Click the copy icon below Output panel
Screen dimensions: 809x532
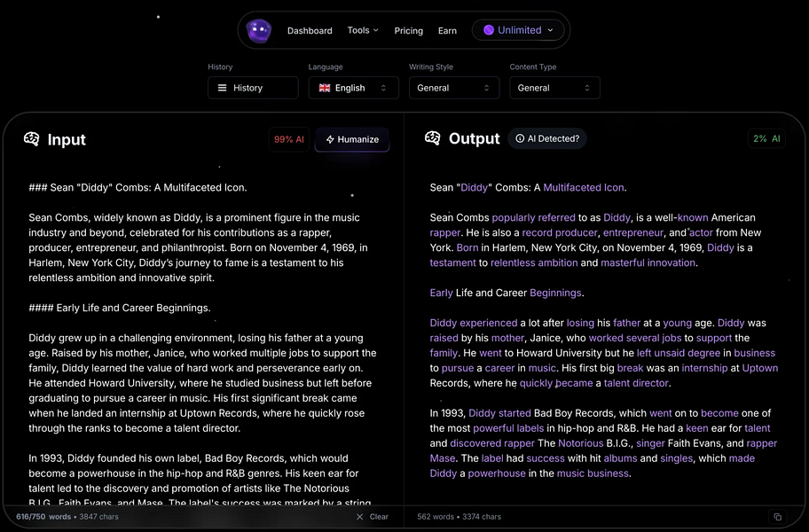[778, 516]
